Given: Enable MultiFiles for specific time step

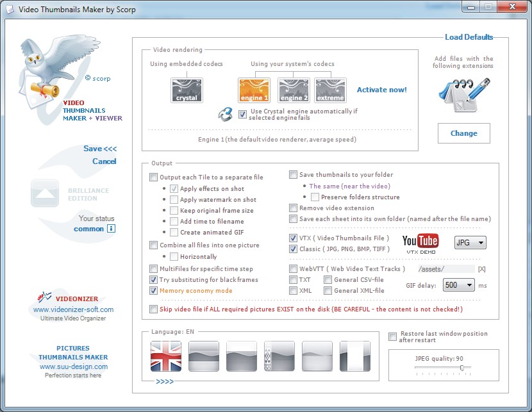Looking at the screenshot, I should [x=153, y=269].
